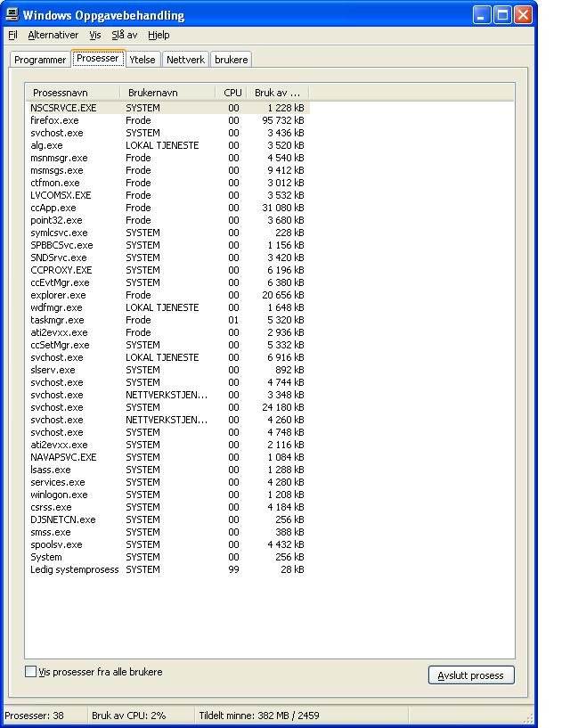
Task: Select the CCPROXY.EXE process
Action: pos(167,270)
